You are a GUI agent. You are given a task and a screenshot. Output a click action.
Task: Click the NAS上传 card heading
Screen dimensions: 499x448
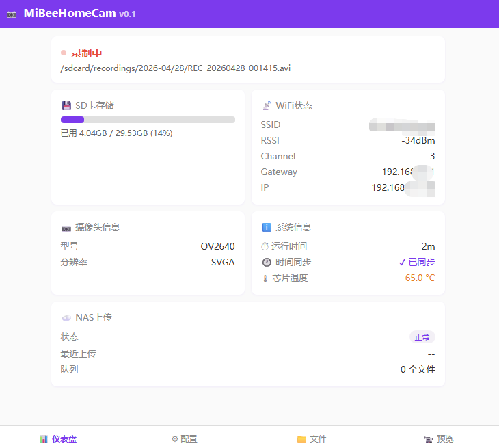click(x=94, y=317)
